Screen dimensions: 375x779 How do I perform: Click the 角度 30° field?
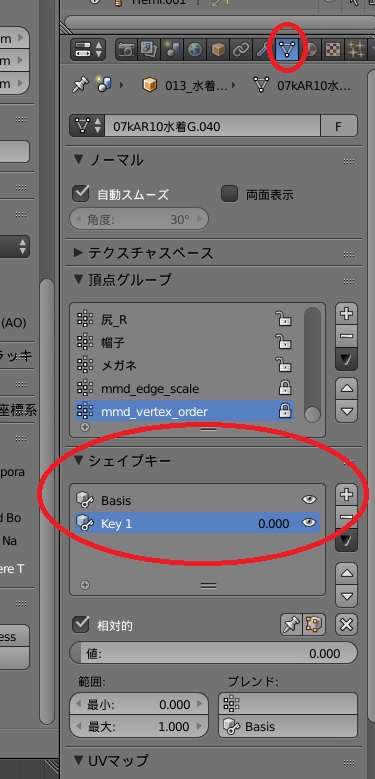pos(139,219)
